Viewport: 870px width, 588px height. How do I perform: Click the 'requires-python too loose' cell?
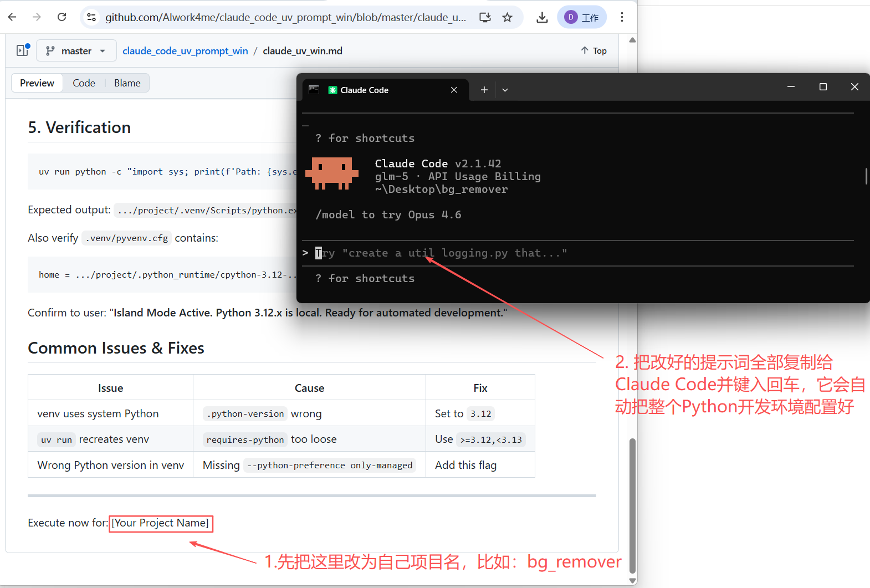309,439
